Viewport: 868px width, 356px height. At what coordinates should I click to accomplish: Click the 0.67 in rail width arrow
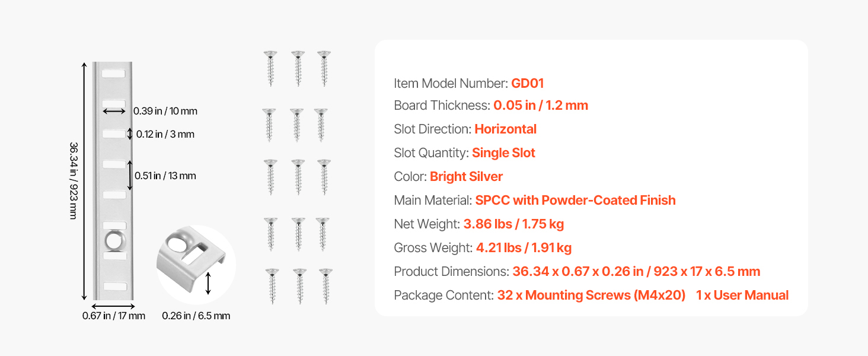click(x=113, y=306)
